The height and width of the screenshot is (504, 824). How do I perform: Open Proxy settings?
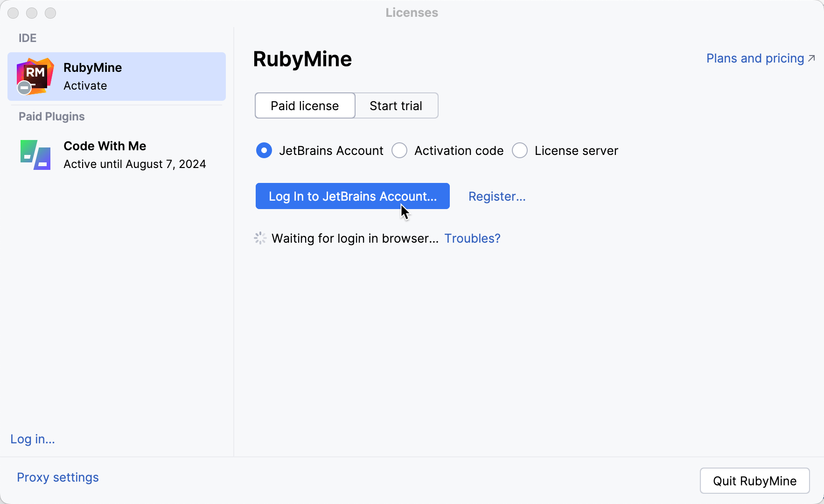pyautogui.click(x=57, y=477)
